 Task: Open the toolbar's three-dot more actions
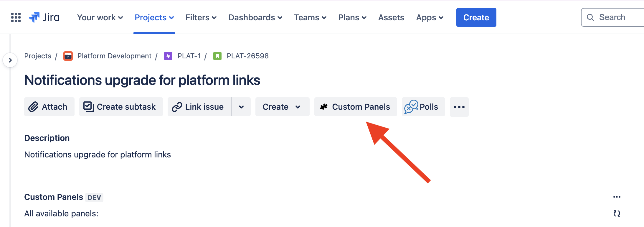pos(459,107)
